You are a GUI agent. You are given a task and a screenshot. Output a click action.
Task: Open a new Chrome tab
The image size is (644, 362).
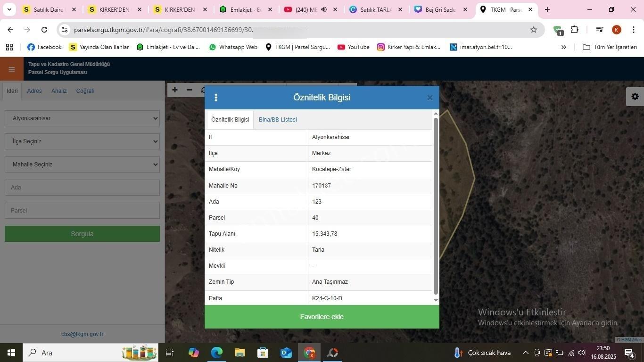[547, 9]
